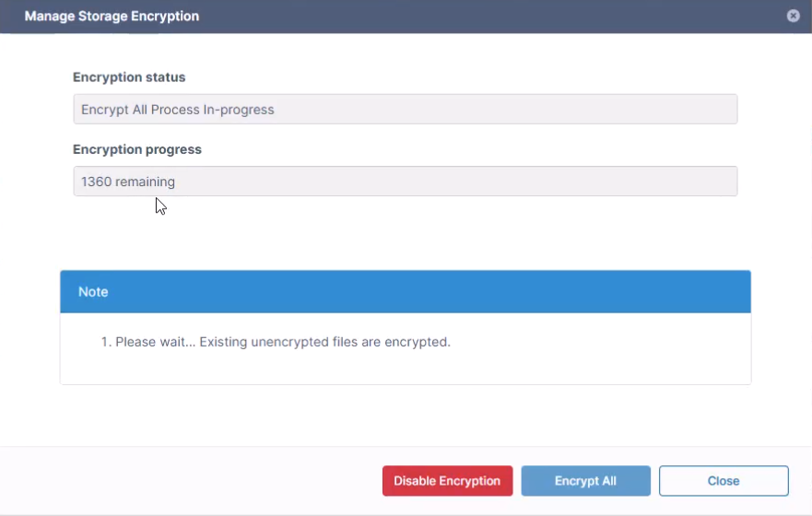Click the 'Encryption progress' label
The width and height of the screenshot is (812, 516).
click(x=137, y=149)
